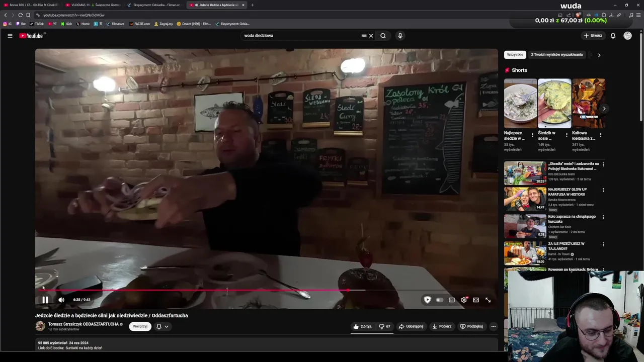Select the Wszystkie filter chip
The image size is (644, 362).
point(515,55)
